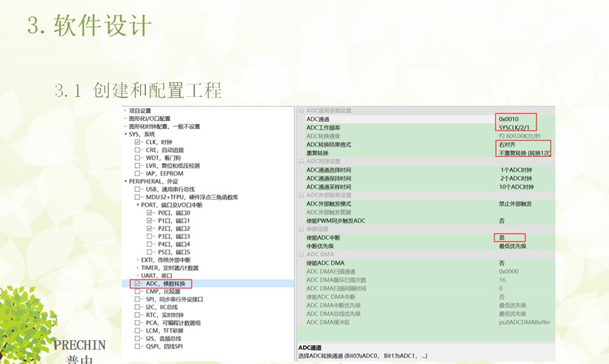The height and width of the screenshot is (364, 609).
Task: Change ADC通道采样时间 value 10个ADC时钟
Action: [x=516, y=187]
